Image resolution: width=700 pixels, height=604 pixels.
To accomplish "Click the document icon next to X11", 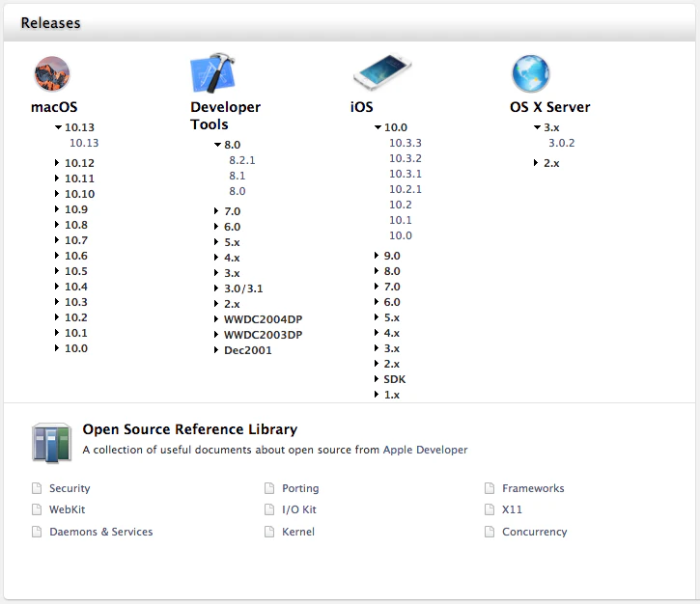I will [490, 509].
